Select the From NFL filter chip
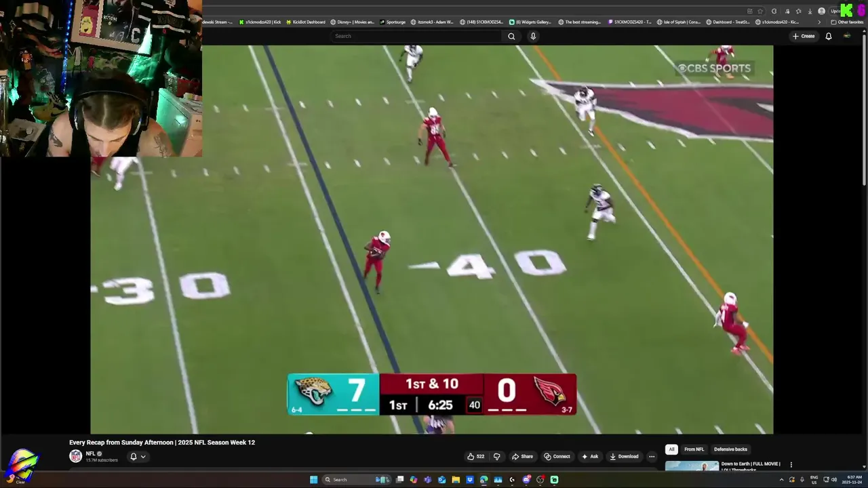This screenshot has height=488, width=868. tap(694, 449)
